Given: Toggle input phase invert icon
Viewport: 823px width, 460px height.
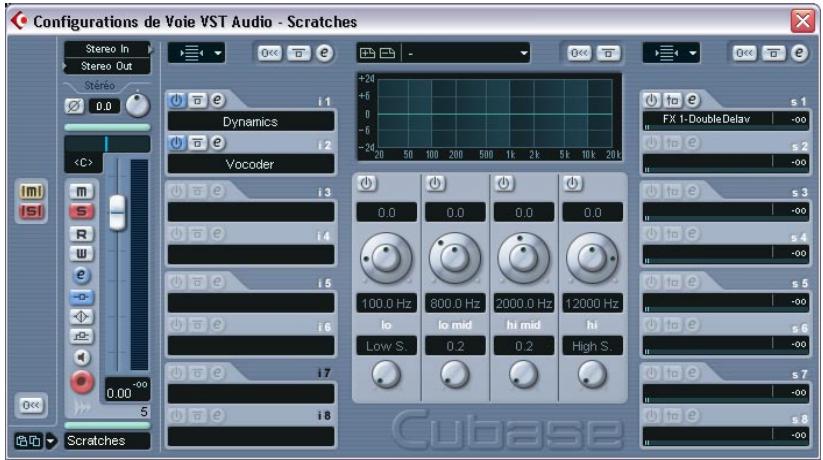Looking at the screenshot, I should pos(73,107).
